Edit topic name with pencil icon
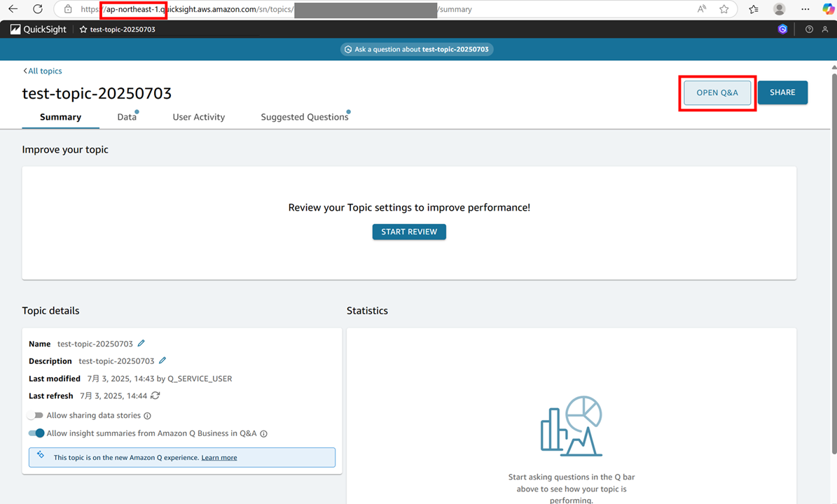The width and height of the screenshot is (837, 504). (141, 343)
